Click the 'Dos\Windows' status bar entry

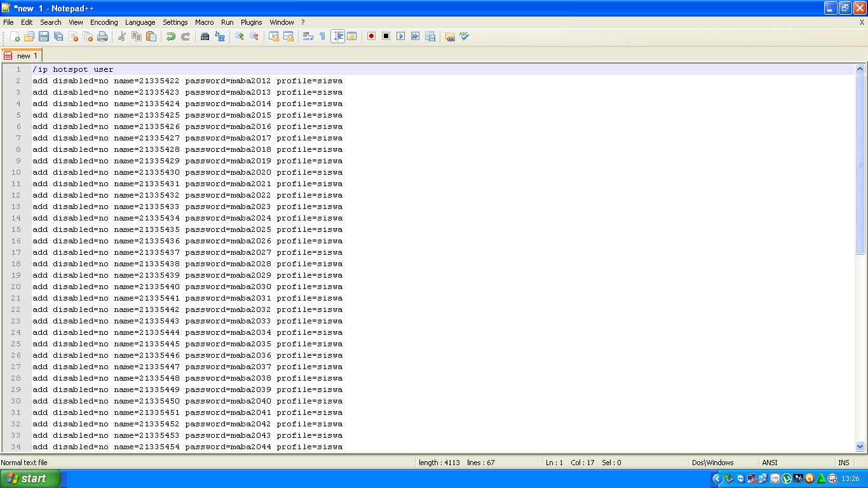714,463
